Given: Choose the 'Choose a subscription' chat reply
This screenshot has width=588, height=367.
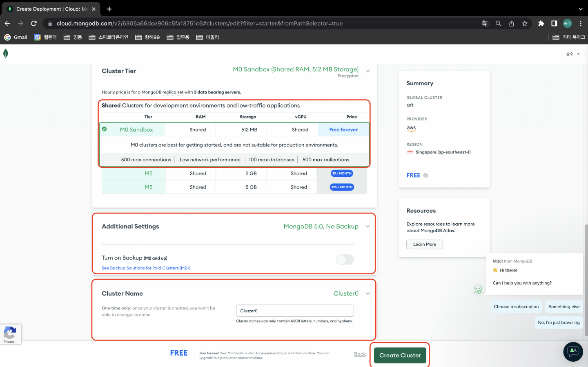Looking at the screenshot, I should [516, 307].
